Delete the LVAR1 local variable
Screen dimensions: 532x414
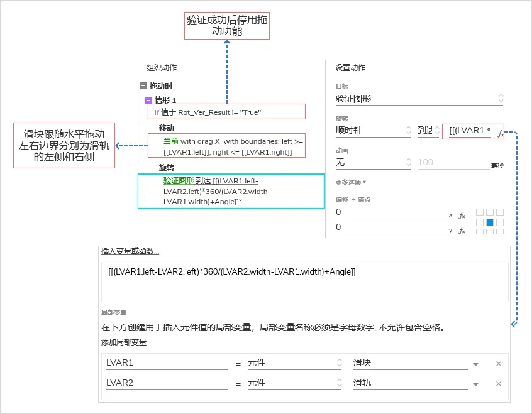[x=499, y=364]
